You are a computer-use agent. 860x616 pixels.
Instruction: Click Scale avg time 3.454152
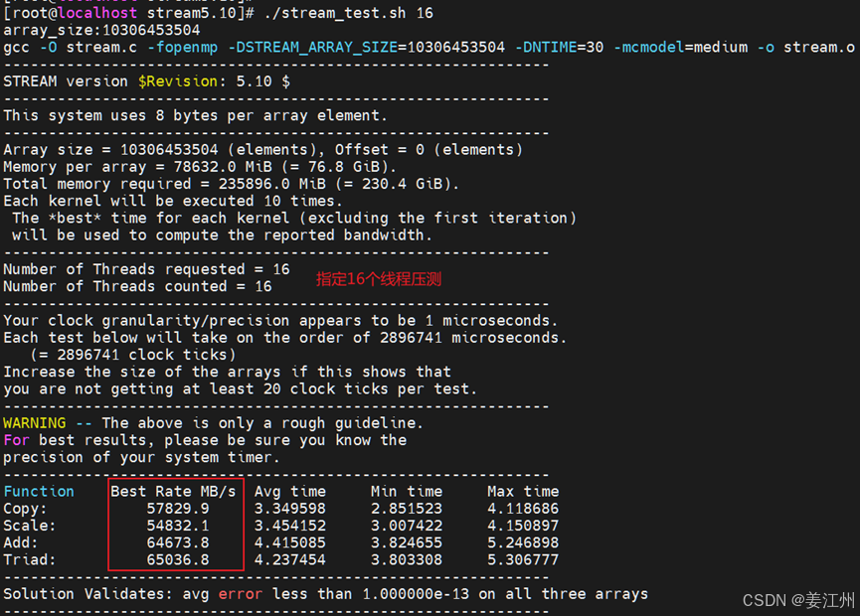point(290,526)
